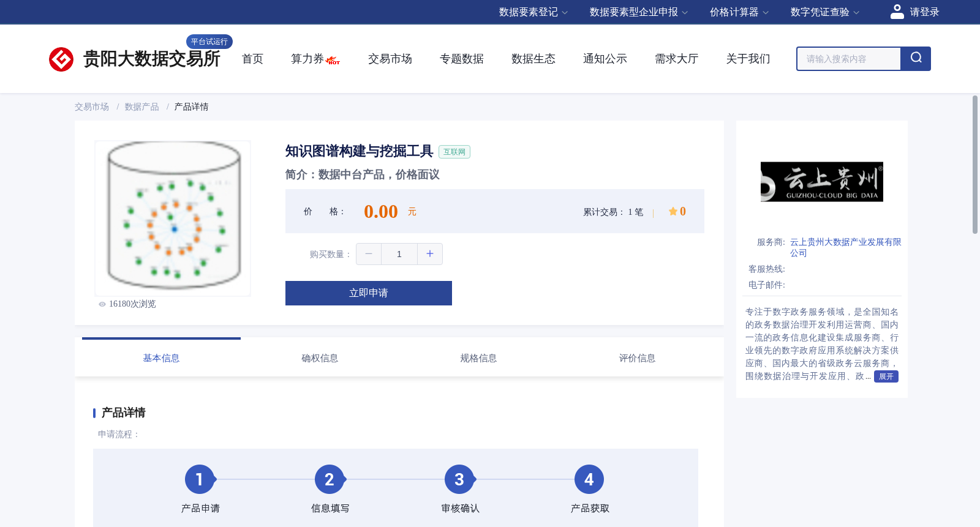
Task: Click the 平台试运行 badge
Action: (x=209, y=42)
